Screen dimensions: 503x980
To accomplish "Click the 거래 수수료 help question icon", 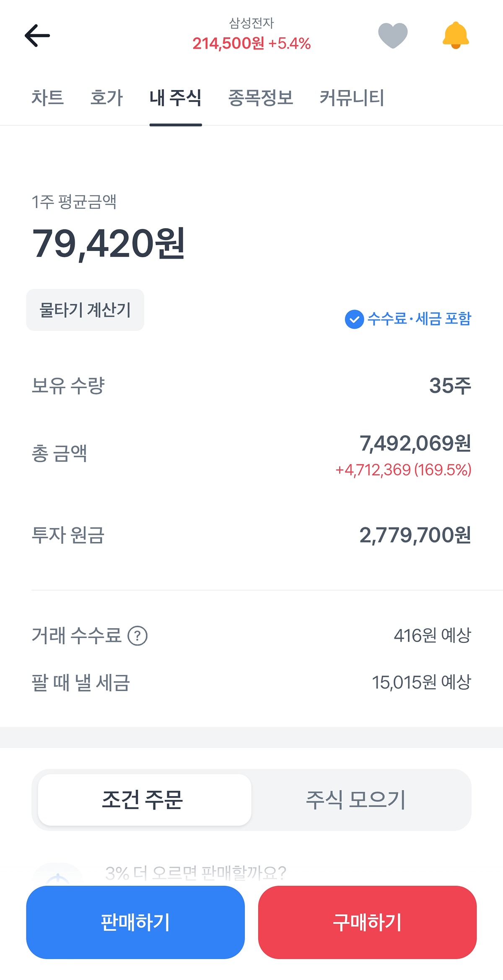I will click(137, 636).
